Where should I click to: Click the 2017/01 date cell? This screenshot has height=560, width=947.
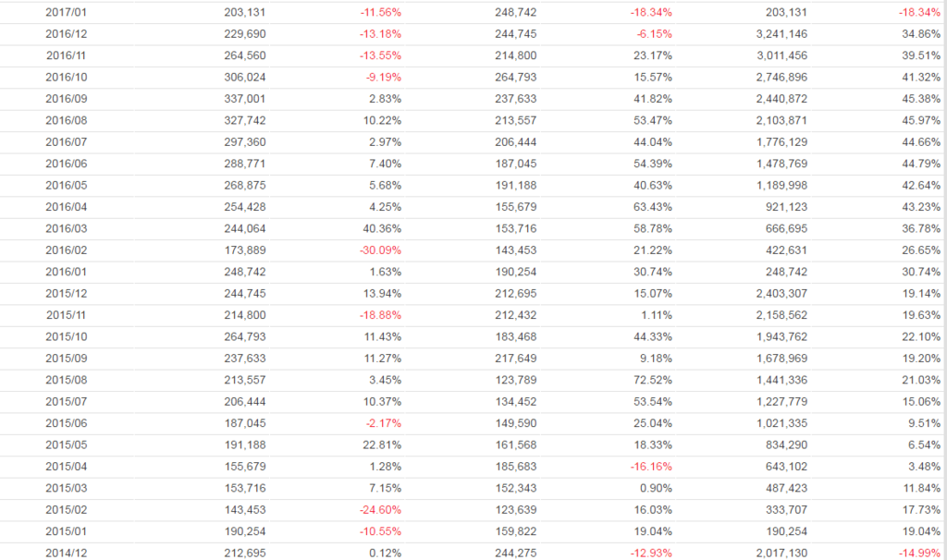65,12
